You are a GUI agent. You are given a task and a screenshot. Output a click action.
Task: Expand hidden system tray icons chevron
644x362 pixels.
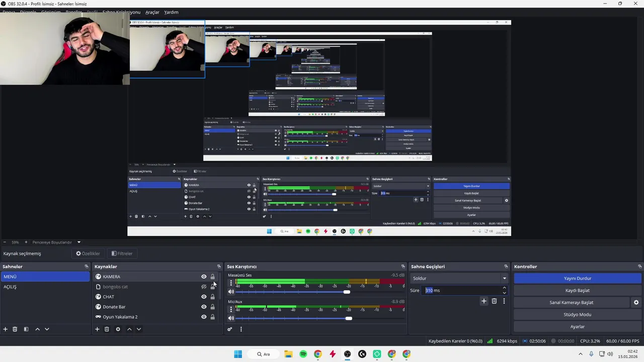(580, 354)
